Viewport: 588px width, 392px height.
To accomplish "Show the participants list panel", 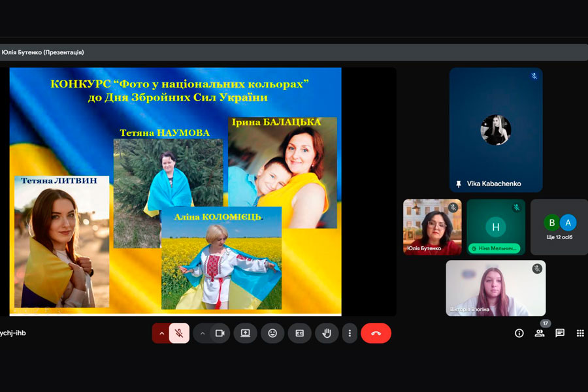I will coord(540,333).
